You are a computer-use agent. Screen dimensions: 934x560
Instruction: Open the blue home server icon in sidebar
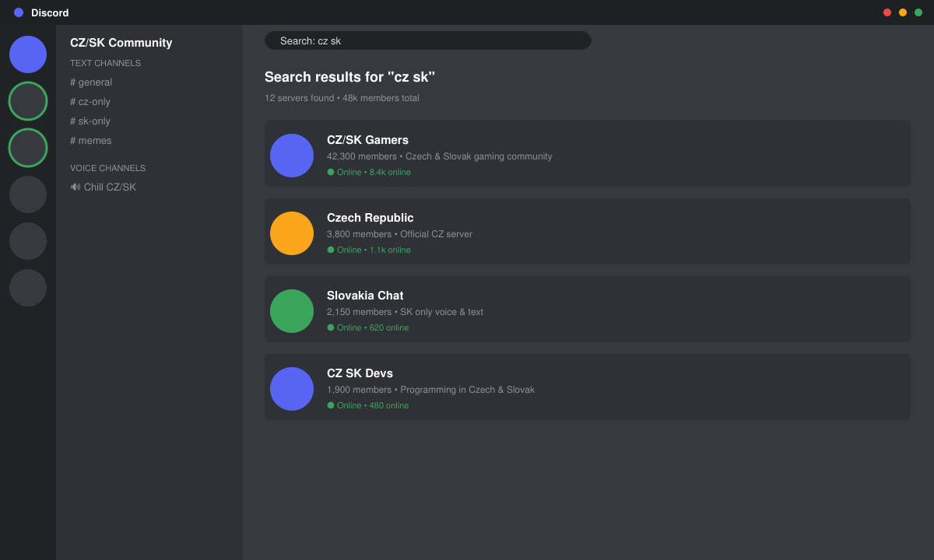pos(28,54)
